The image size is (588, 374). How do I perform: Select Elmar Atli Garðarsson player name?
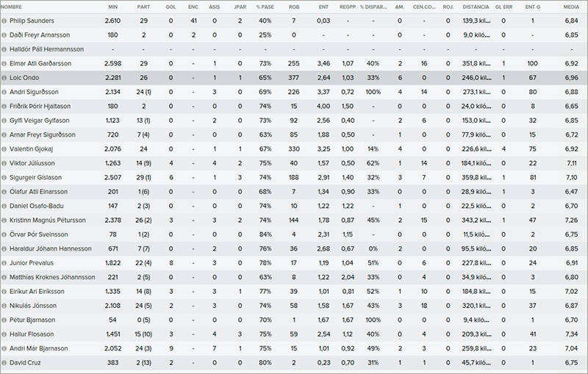tap(40, 64)
